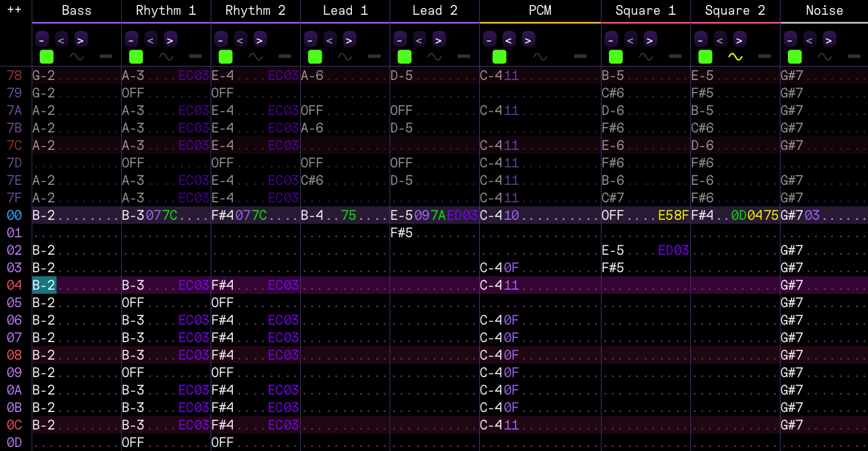Click the gray dash indicator under Noise
This screenshot has height=451, width=868.
(854, 56)
